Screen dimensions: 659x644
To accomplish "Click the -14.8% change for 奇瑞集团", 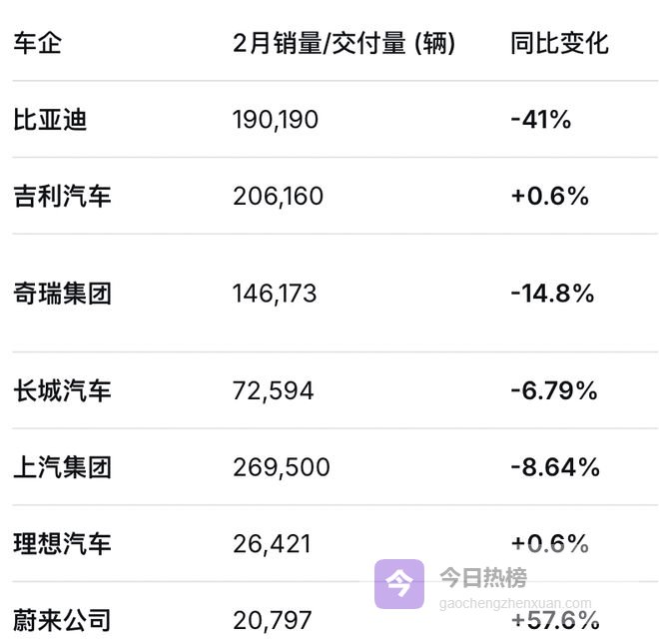I will (552, 294).
